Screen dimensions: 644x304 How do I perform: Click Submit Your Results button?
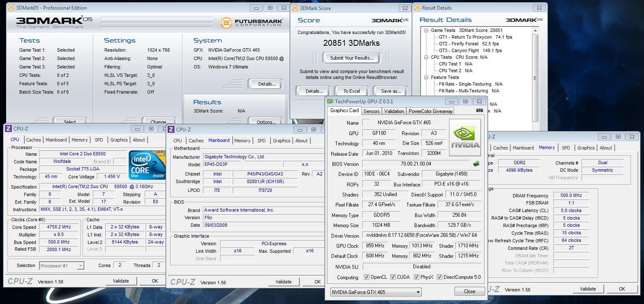tap(352, 58)
